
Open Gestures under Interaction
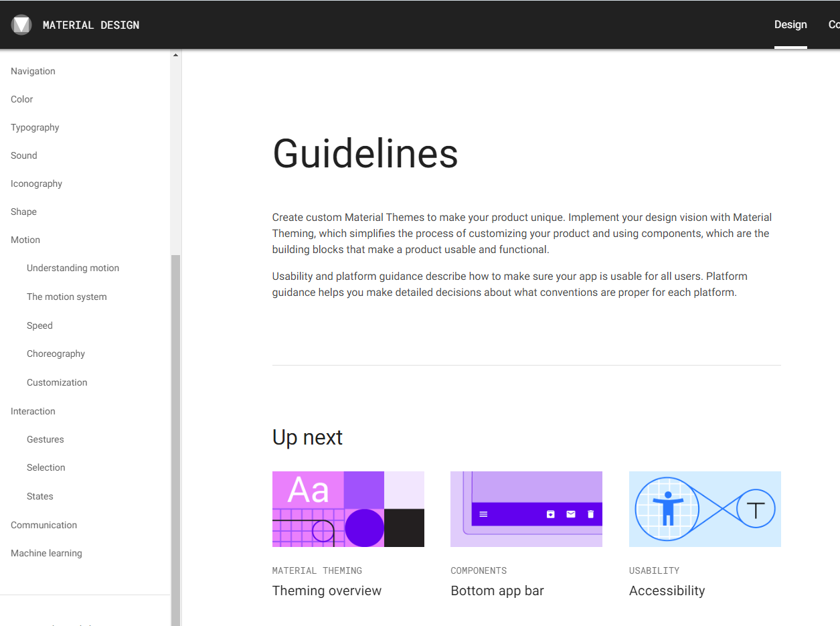point(46,439)
